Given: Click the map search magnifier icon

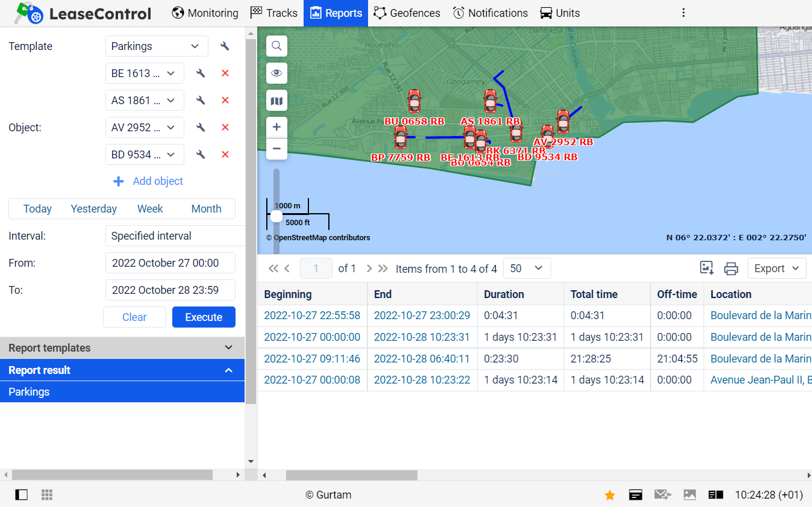Looking at the screenshot, I should pos(276,46).
